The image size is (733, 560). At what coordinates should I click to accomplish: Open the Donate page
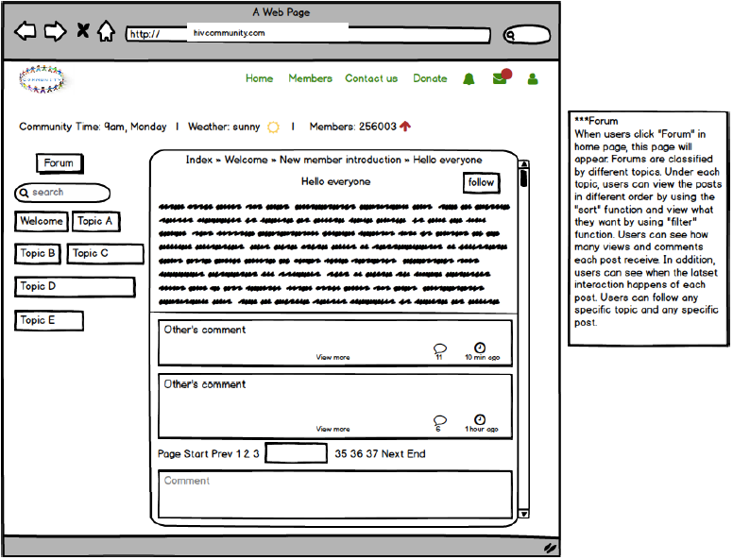[430, 79]
